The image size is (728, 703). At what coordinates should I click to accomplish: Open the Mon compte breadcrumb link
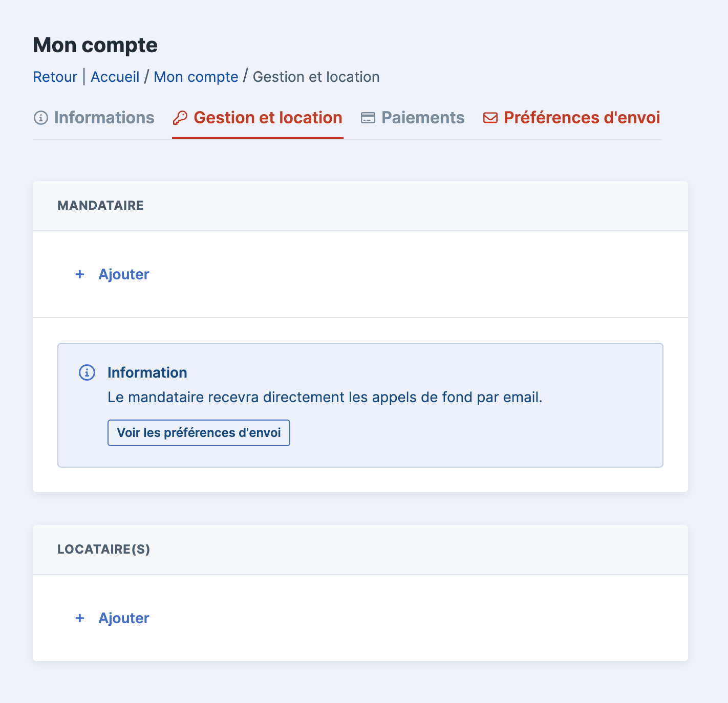pyautogui.click(x=196, y=77)
